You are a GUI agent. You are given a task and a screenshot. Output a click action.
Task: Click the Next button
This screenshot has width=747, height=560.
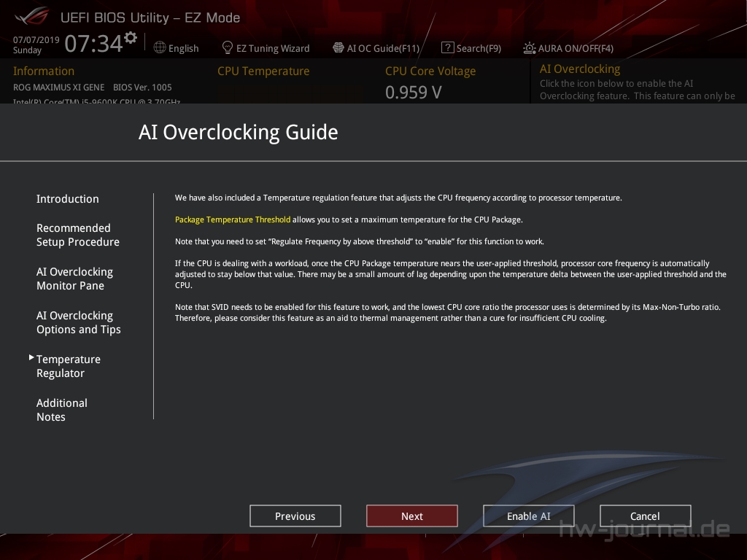(x=412, y=516)
